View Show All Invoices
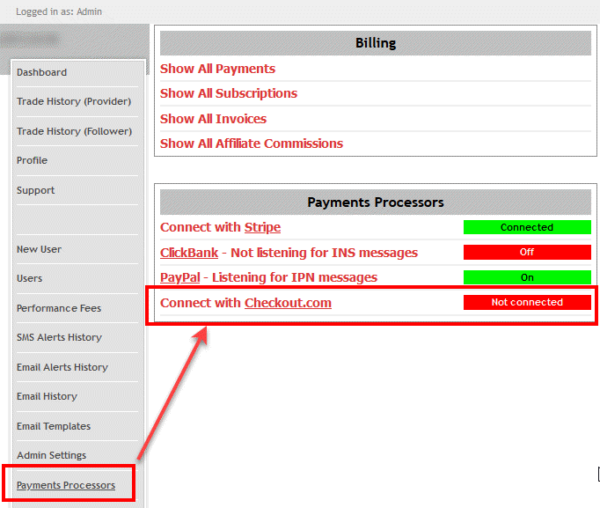The width and height of the screenshot is (600, 508). 215,118
